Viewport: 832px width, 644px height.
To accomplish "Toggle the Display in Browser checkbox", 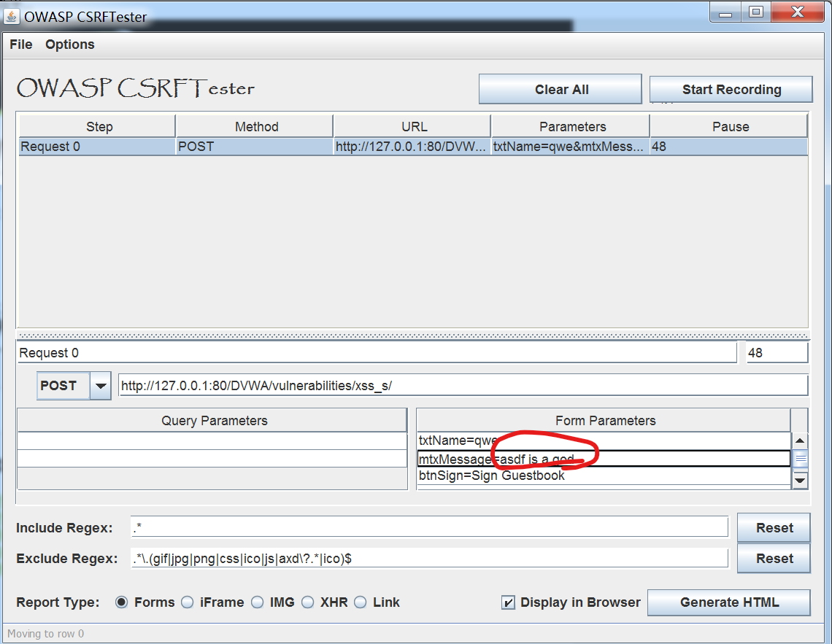I will pyautogui.click(x=508, y=602).
